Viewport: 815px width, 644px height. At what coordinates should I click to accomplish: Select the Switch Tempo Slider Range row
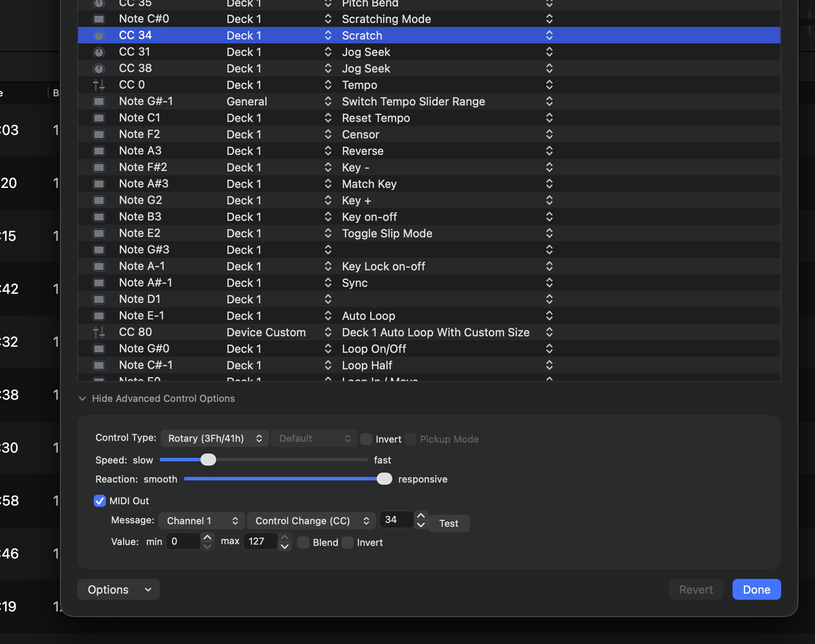429,102
